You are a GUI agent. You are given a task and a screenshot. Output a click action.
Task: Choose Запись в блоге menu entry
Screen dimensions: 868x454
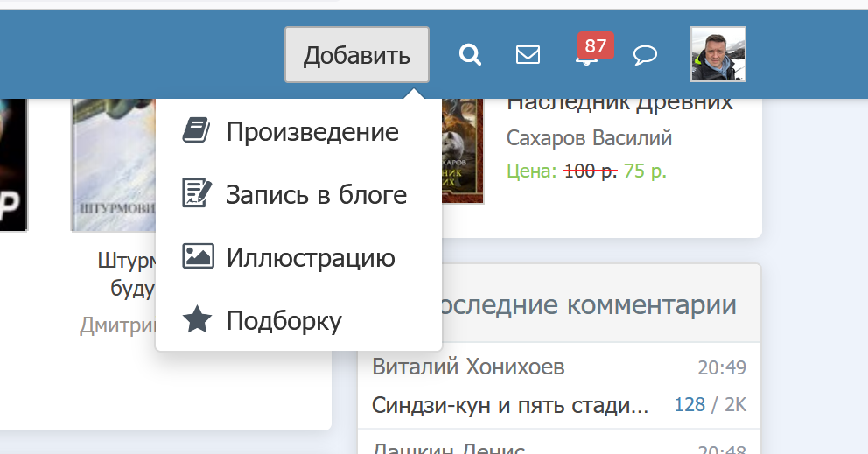316,194
